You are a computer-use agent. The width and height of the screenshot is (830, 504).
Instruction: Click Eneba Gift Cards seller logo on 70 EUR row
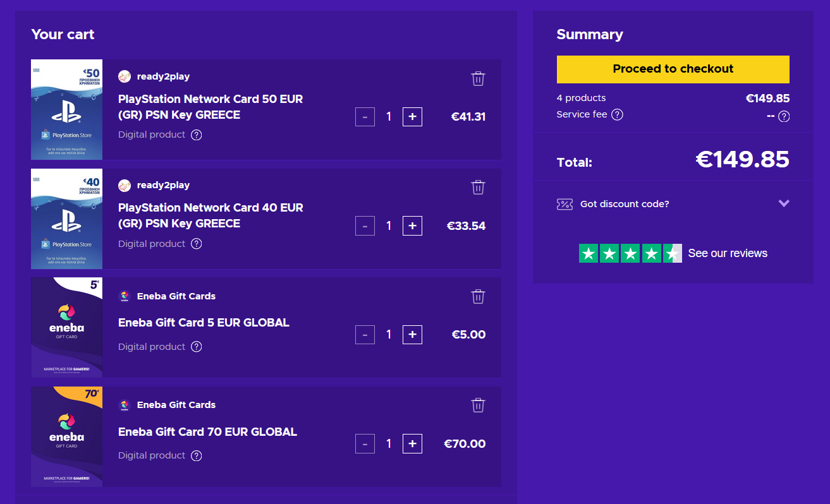125,405
